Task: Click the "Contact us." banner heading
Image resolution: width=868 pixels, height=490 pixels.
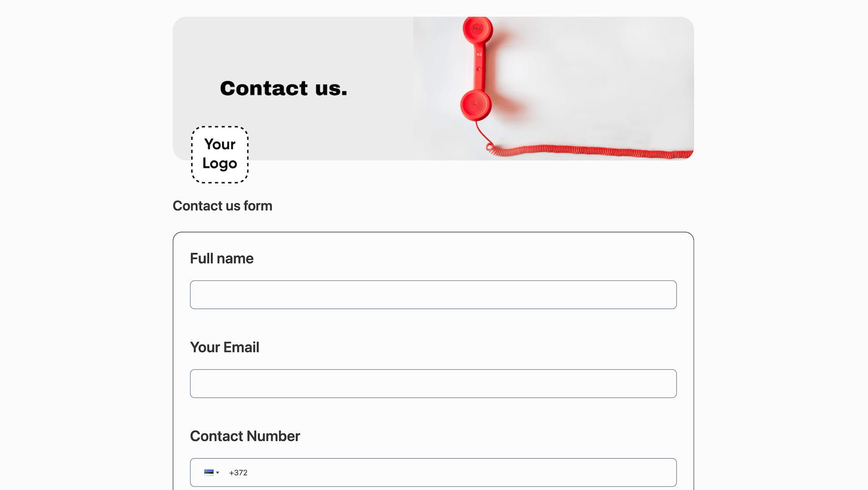Action: click(284, 88)
